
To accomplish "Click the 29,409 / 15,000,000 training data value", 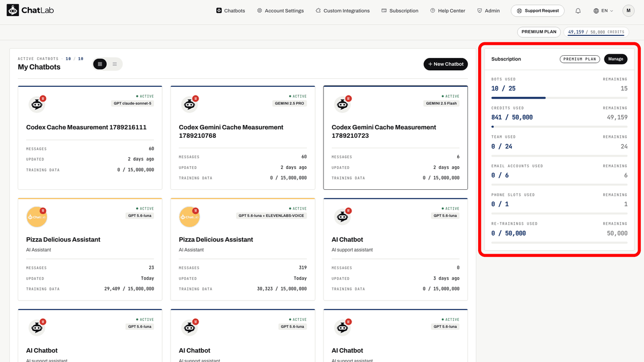I will point(129,289).
